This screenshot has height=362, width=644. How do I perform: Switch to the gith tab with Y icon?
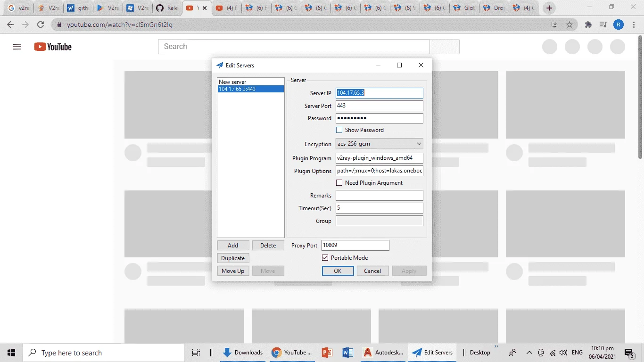point(78,8)
